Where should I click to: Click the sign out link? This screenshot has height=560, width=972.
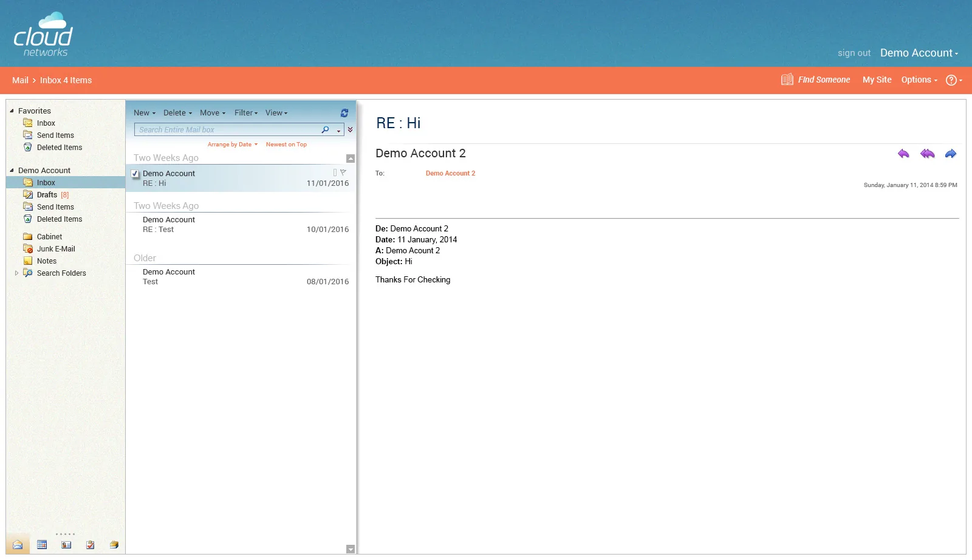coord(854,53)
